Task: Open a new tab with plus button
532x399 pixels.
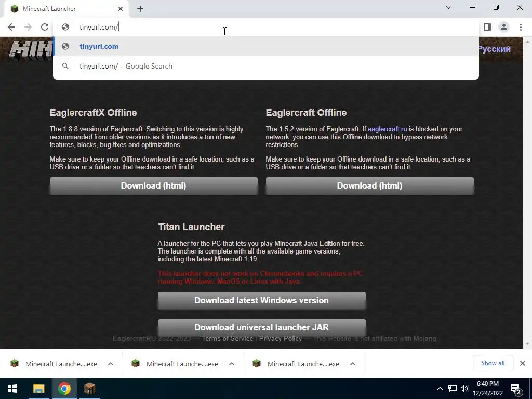Action: 140,9
